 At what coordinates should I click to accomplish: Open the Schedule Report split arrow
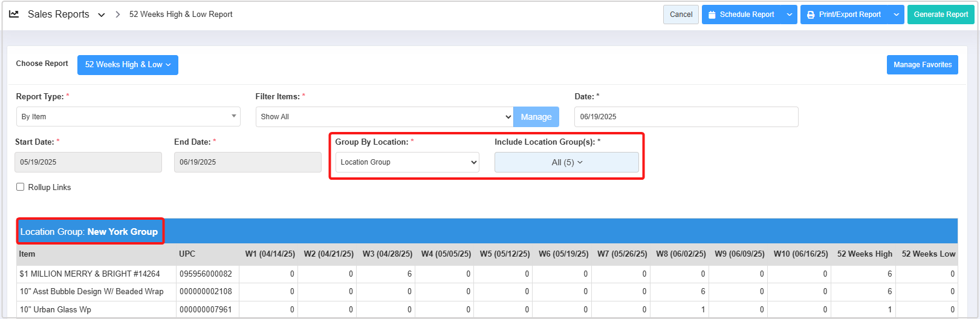[790, 15]
